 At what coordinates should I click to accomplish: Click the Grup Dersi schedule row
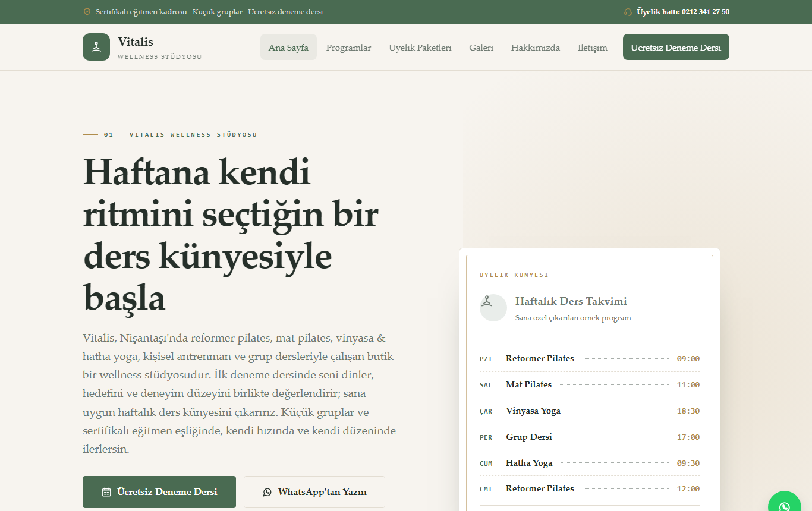point(590,437)
